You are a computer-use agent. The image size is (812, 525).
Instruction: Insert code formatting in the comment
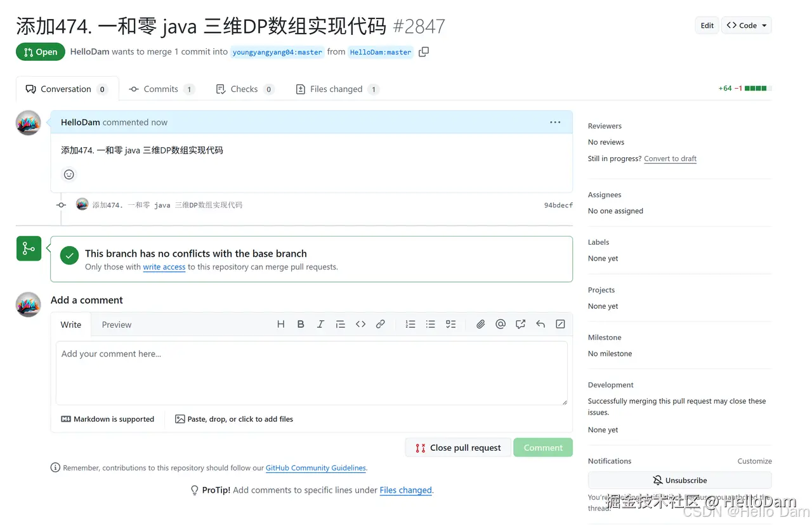360,324
